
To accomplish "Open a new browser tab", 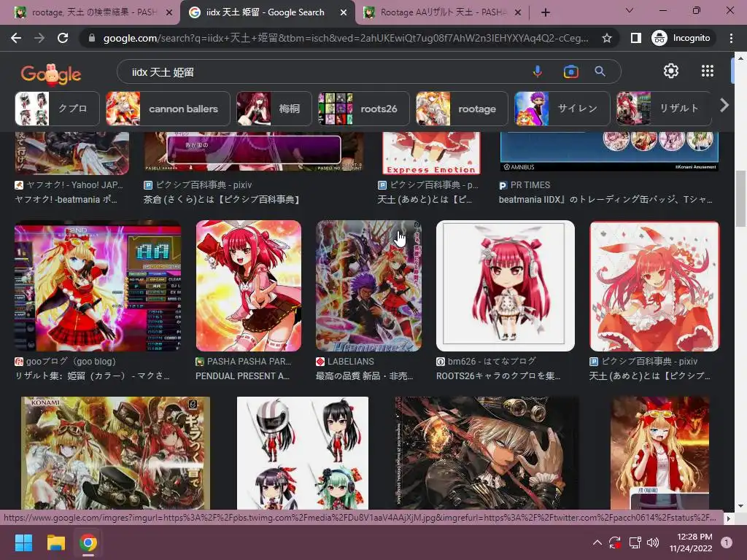I will click(x=546, y=12).
